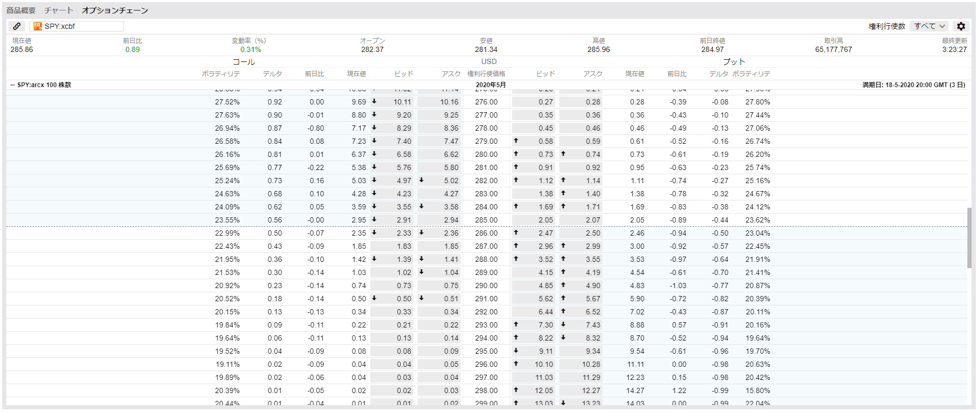This screenshot has height=413, width=980.
Task: Collapse the SPY:arcx 100 株数 group
Action: tap(13, 85)
